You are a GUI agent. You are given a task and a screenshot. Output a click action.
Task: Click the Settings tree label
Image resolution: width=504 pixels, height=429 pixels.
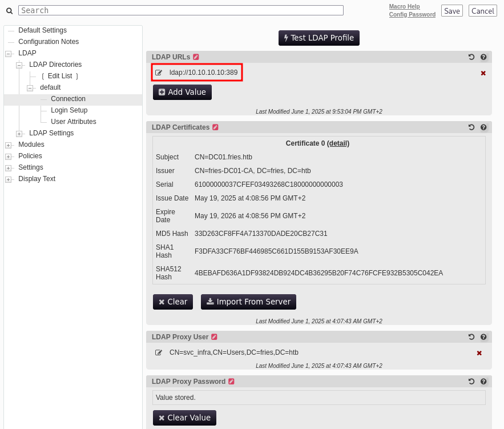[x=30, y=167]
